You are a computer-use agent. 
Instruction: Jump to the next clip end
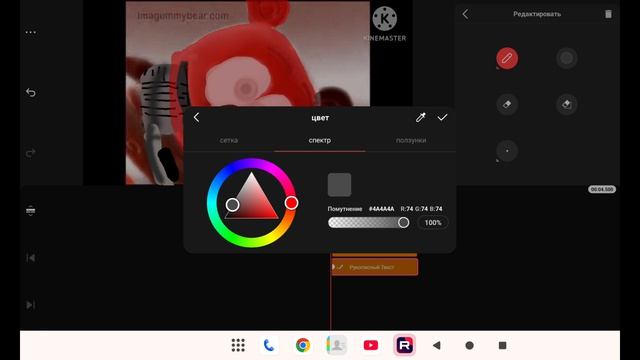pos(31,305)
